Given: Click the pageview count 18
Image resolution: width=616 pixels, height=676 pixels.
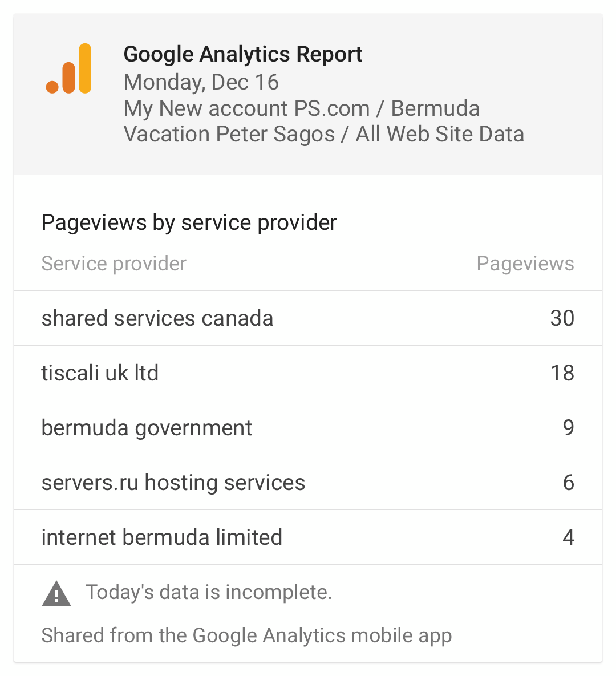Looking at the screenshot, I should point(562,373).
